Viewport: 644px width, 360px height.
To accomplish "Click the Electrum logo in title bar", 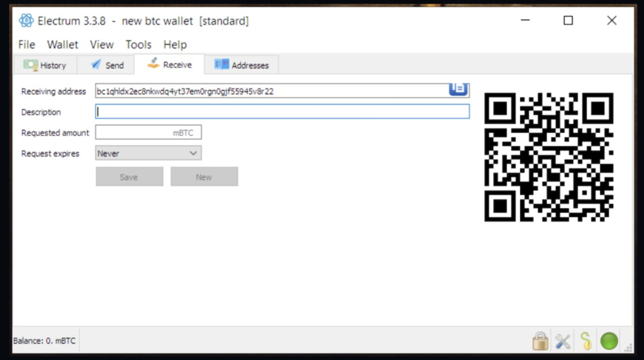I will [26, 21].
